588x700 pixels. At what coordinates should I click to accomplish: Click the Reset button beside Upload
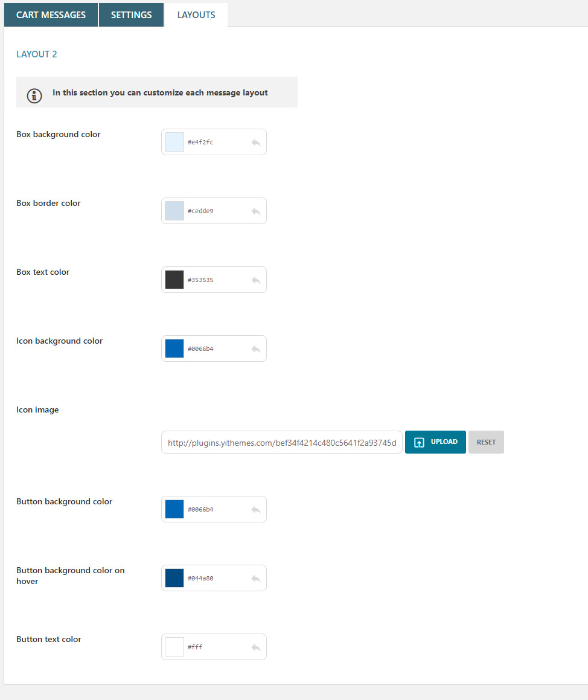coord(486,442)
